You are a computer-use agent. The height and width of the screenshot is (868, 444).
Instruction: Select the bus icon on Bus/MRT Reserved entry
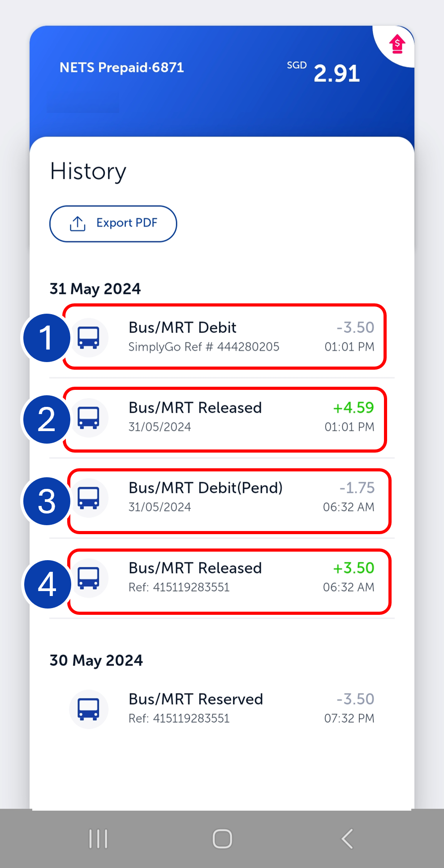tap(88, 709)
